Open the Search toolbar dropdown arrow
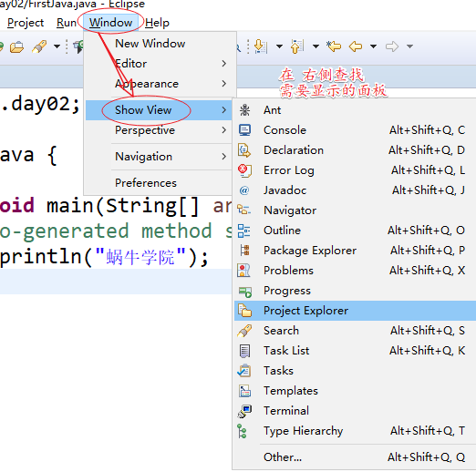This screenshot has height=472, width=476. point(57,46)
